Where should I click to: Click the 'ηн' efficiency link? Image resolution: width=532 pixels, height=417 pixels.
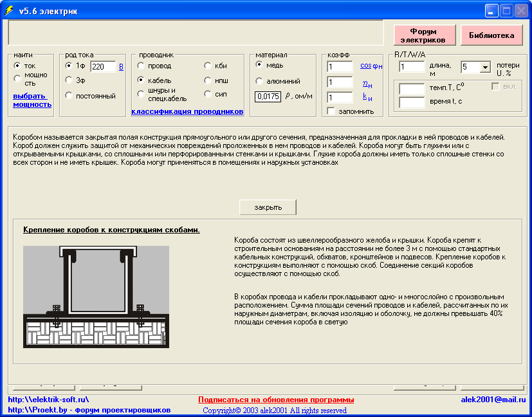(x=367, y=84)
